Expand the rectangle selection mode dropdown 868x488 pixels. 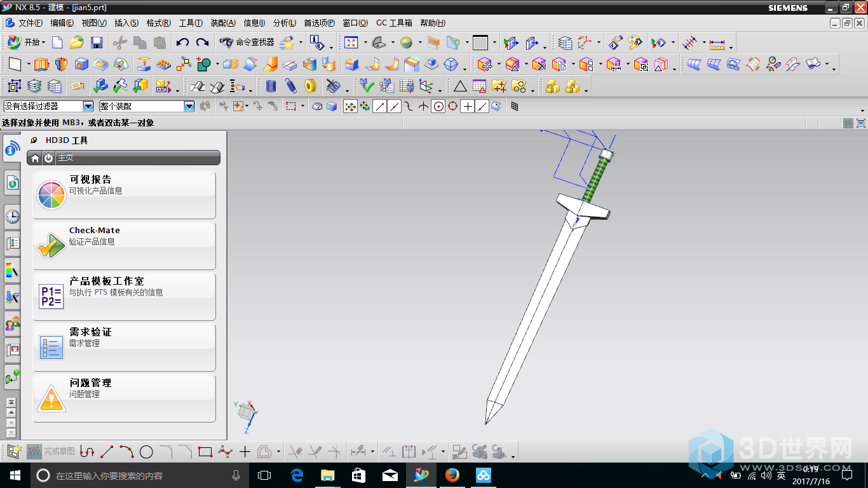coord(302,106)
